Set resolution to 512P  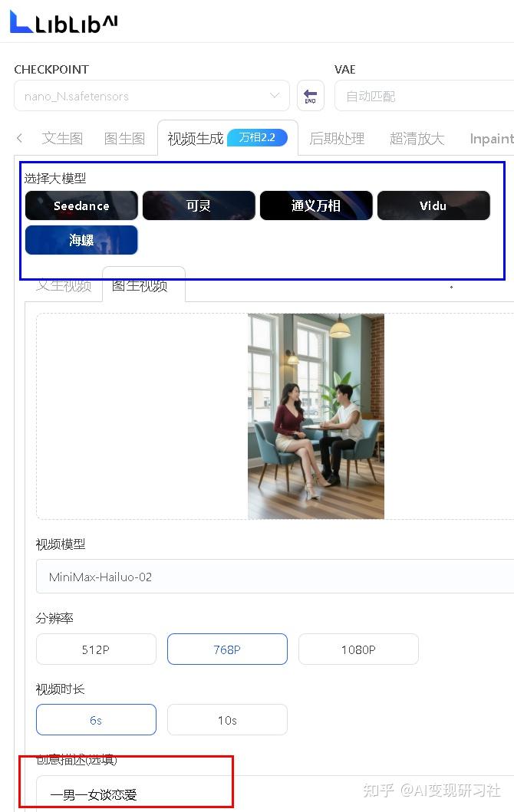pos(96,649)
